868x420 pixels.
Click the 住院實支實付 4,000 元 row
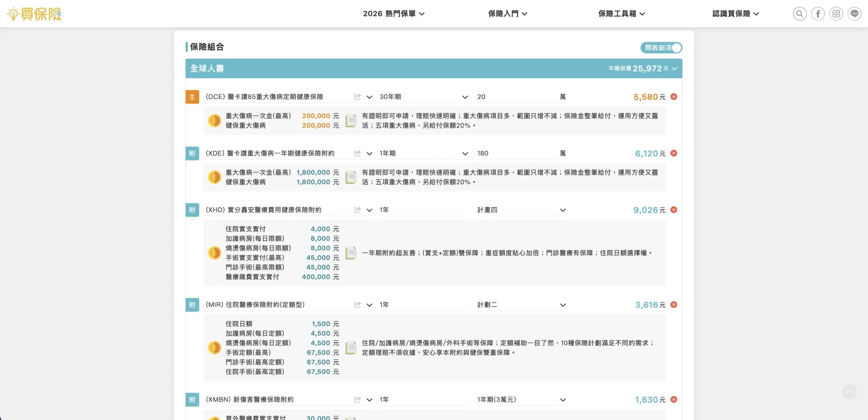point(282,229)
